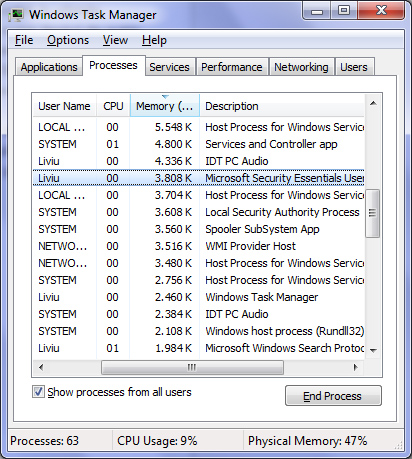
Task: Minimize the Task Manager window
Action: click(317, 11)
